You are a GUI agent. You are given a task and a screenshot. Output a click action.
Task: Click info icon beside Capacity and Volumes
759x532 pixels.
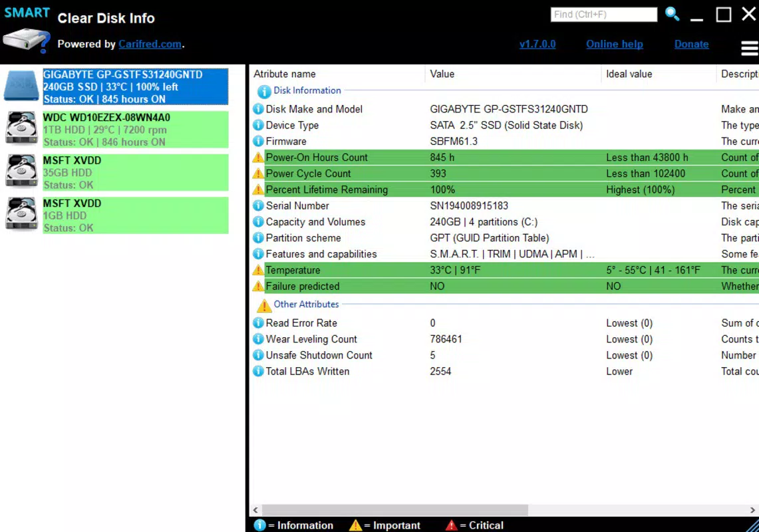click(x=259, y=221)
